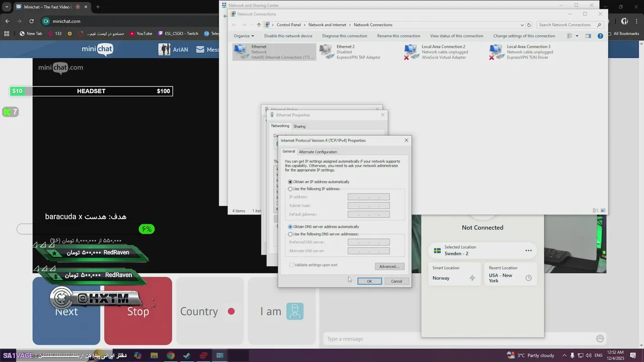Select the Ethernet adapter icon

[242, 51]
